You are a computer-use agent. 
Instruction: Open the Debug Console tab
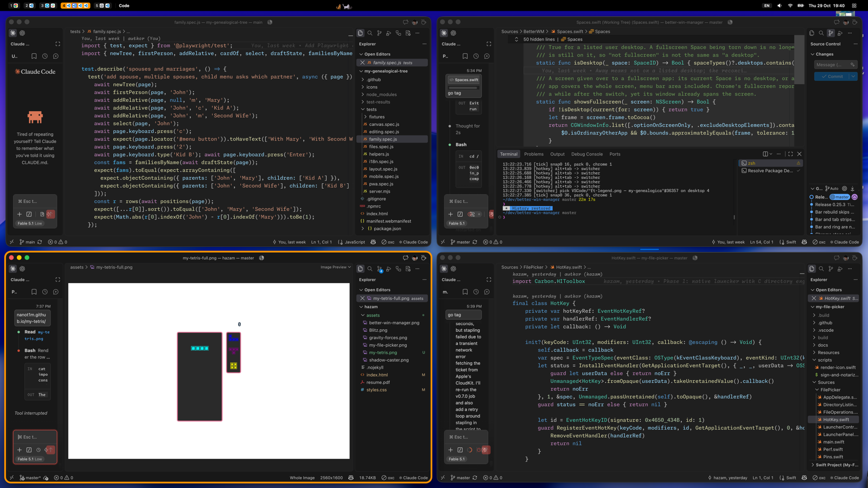587,154
